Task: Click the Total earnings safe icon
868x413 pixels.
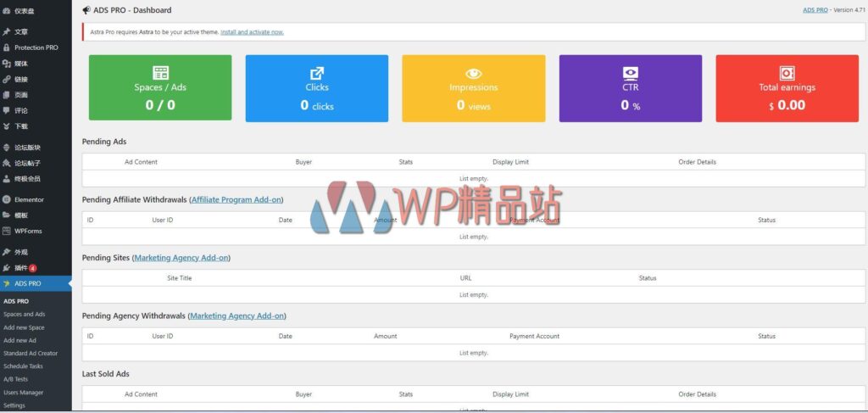Action: click(x=787, y=73)
